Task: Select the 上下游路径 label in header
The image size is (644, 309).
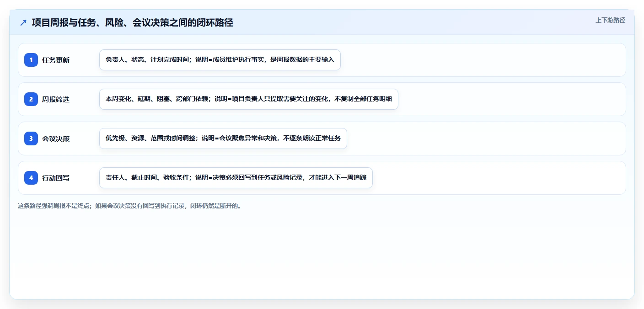Action: [610, 21]
